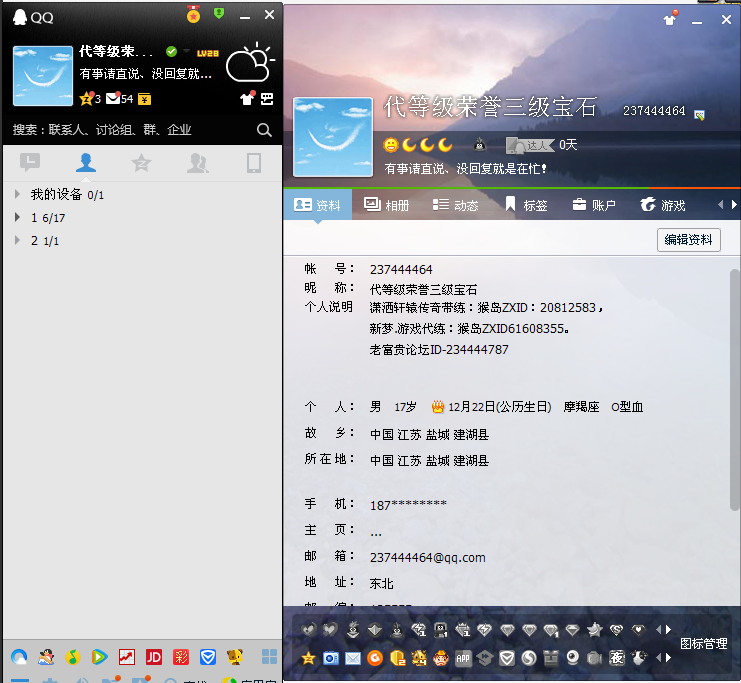This screenshot has height=683, width=741.
Task: Click the search magnifier icon in QQ
Action: click(264, 130)
